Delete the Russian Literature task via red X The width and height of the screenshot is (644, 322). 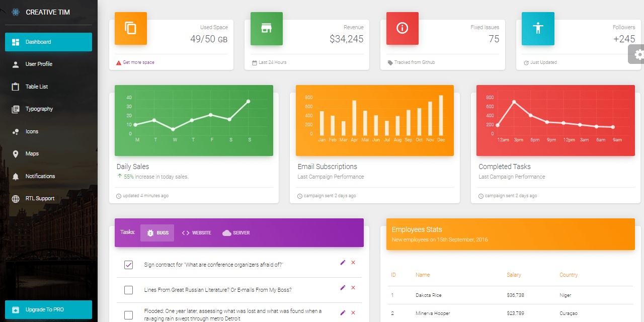[353, 287]
